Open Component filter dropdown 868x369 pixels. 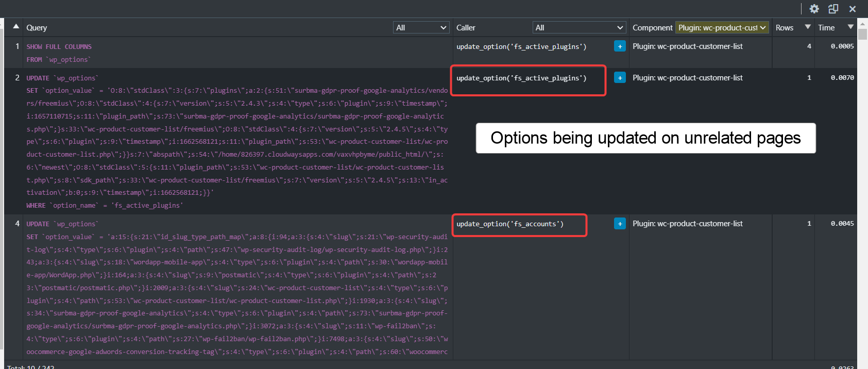(x=722, y=28)
